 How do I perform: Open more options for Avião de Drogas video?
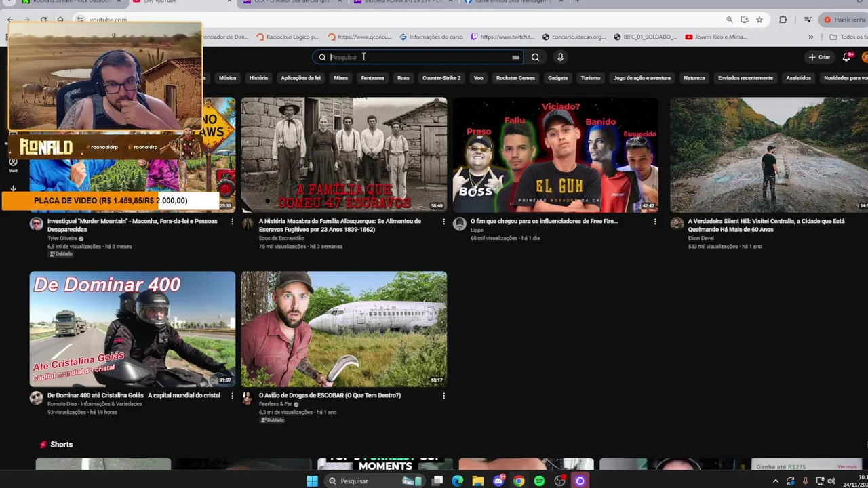[443, 396]
